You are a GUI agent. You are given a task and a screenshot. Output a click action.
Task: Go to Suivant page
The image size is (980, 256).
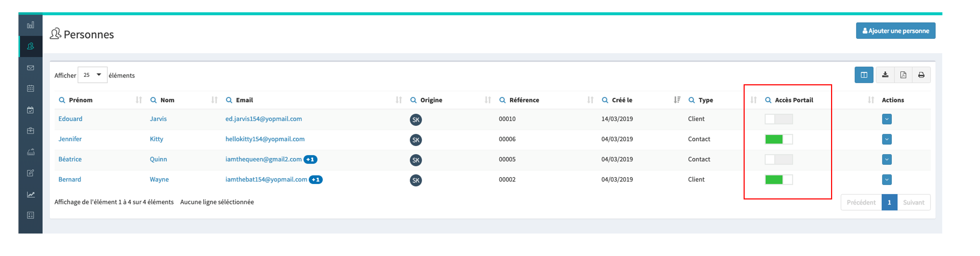(913, 202)
